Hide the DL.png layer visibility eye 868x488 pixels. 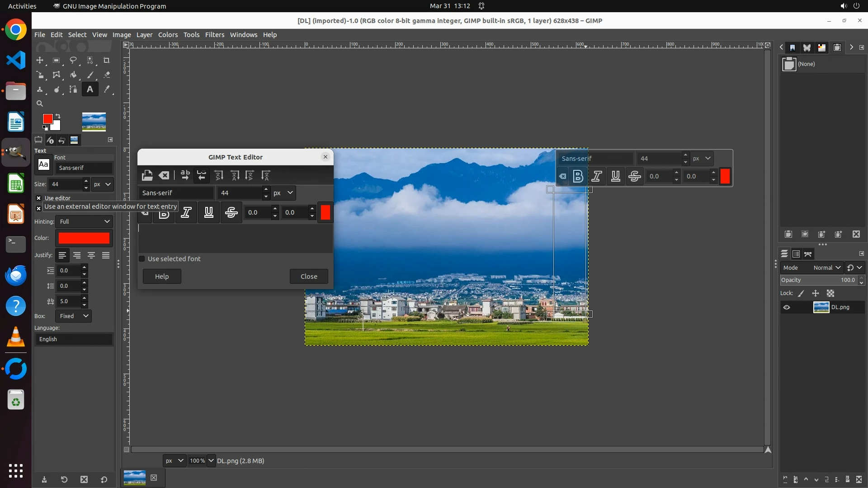pyautogui.click(x=787, y=307)
